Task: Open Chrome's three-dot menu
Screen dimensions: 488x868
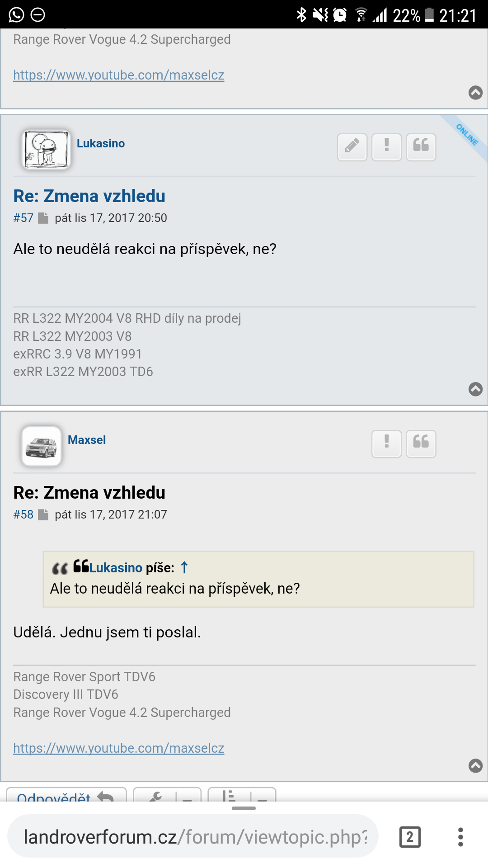Action: tap(460, 837)
